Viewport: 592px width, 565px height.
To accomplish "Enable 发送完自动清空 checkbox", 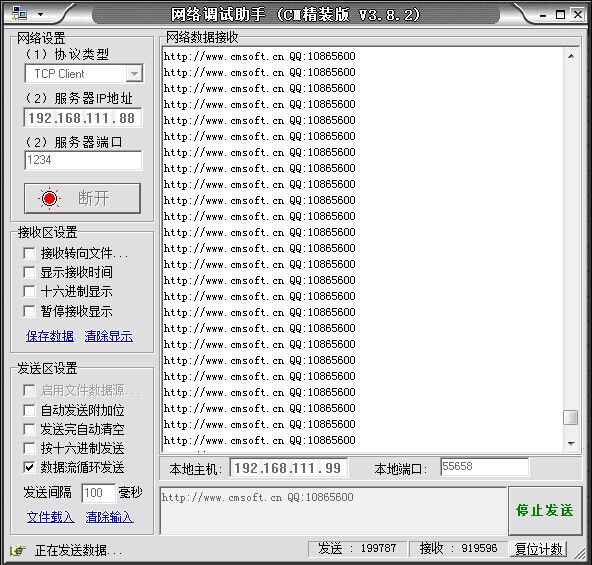I will coord(29,429).
